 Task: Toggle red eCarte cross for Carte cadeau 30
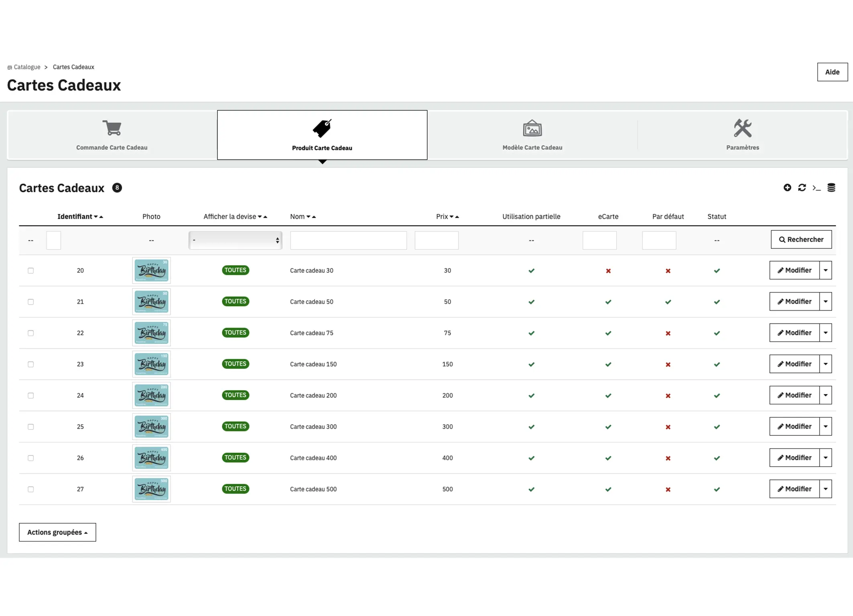[x=608, y=271]
